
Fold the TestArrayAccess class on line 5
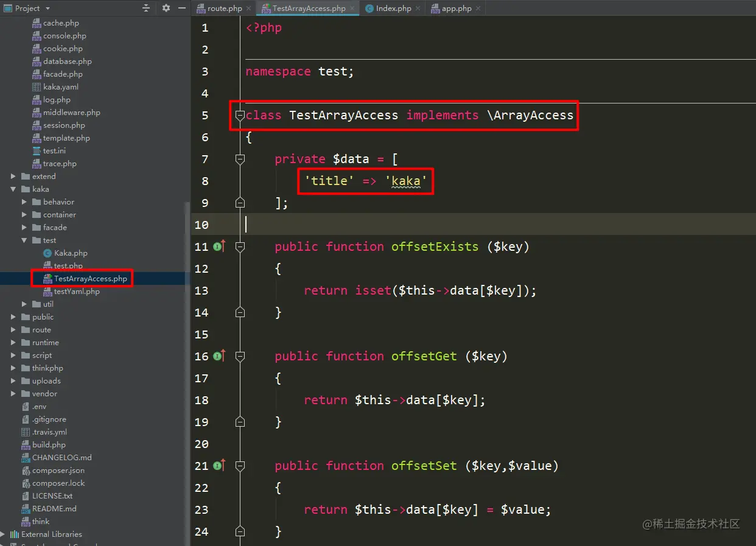pos(240,115)
